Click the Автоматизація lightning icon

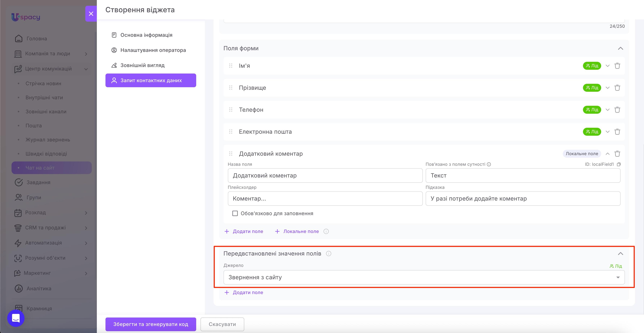[18, 243]
